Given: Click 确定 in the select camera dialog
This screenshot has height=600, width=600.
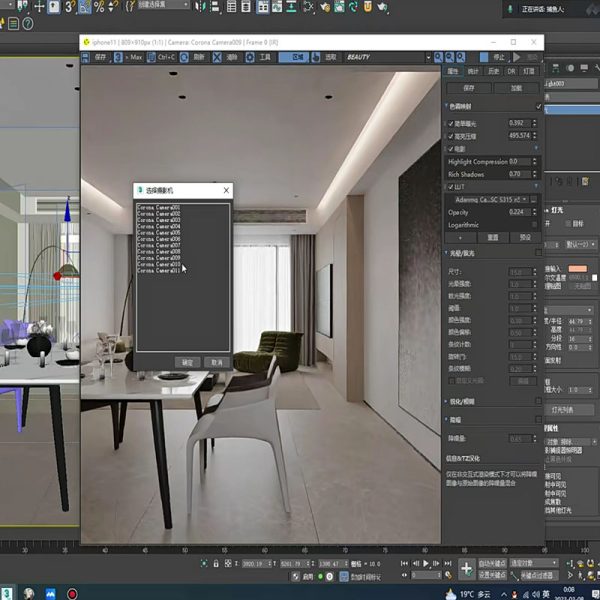Looking at the screenshot, I should pyautogui.click(x=187, y=362).
